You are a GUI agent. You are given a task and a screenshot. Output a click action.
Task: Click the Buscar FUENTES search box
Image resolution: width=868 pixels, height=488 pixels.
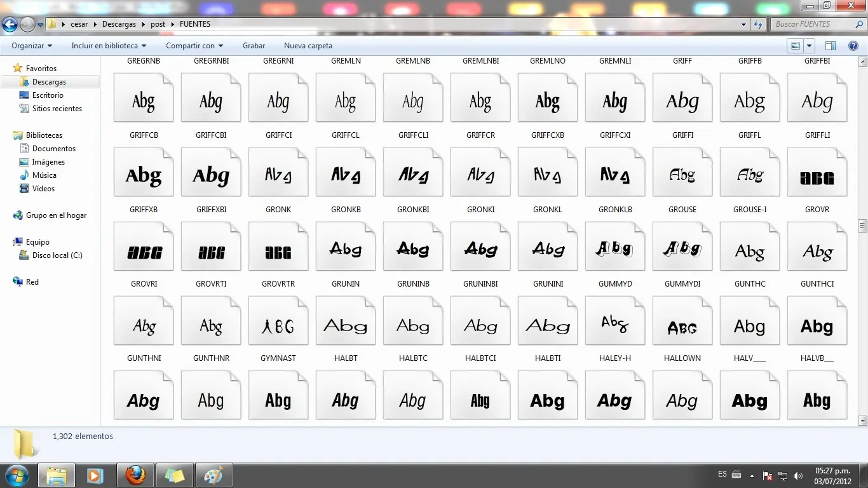pyautogui.click(x=818, y=24)
